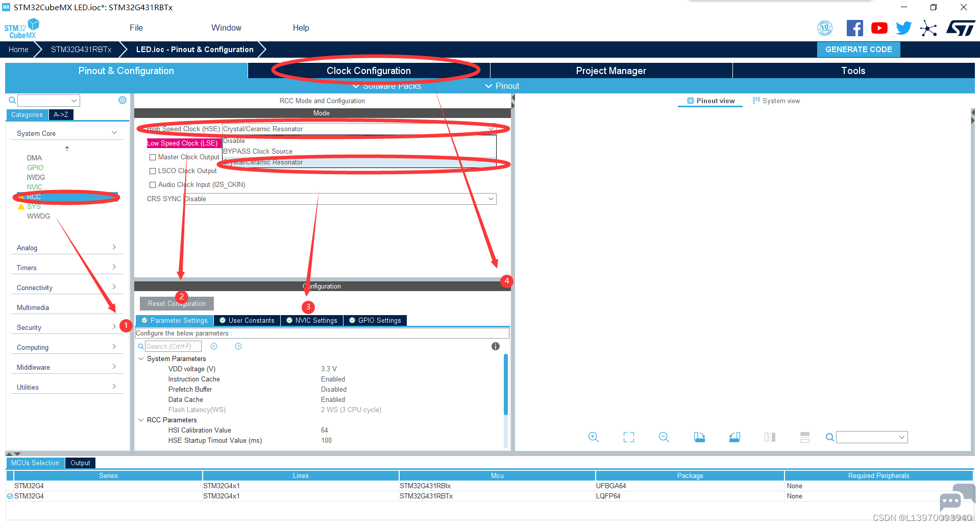
Task: Switch to the System view
Action: (776, 101)
